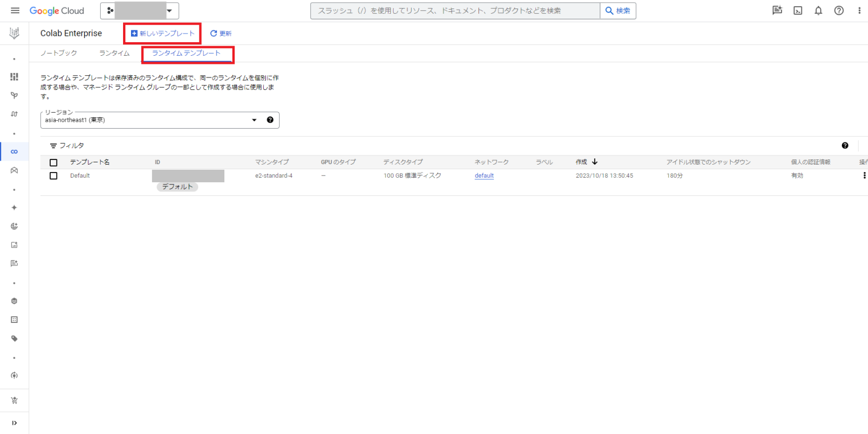Open the region dropdown asia-northeast1 (東京)
This screenshot has width=868, height=434.
click(x=159, y=120)
